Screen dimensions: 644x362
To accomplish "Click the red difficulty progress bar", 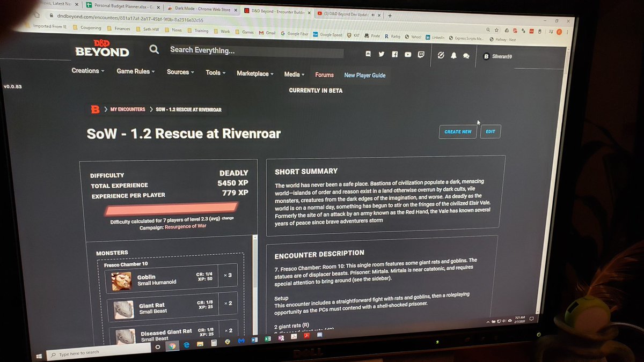I will (x=171, y=208).
